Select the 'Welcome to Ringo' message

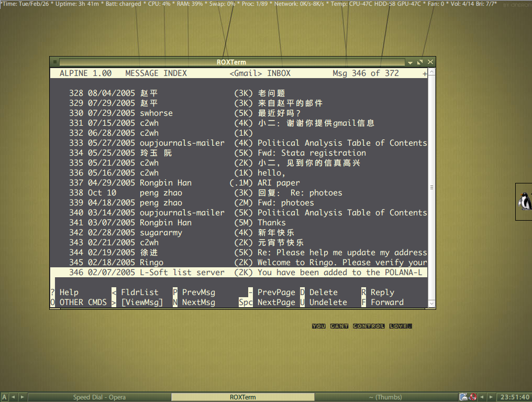click(x=239, y=263)
